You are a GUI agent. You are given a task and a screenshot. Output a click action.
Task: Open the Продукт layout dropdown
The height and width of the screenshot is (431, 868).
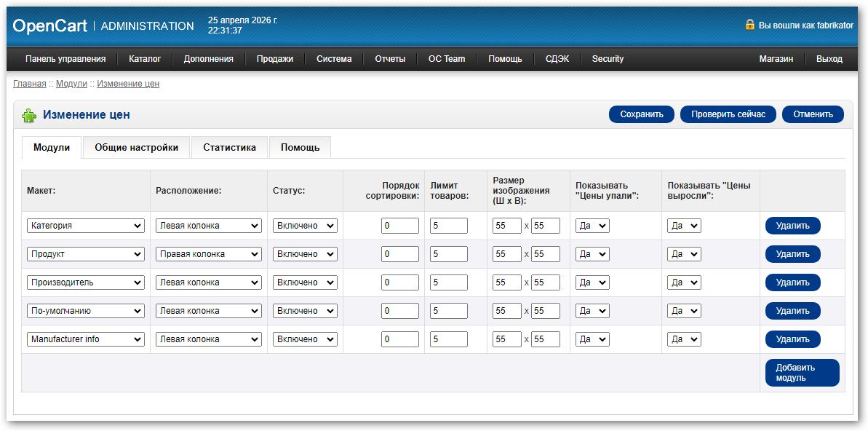(86, 254)
